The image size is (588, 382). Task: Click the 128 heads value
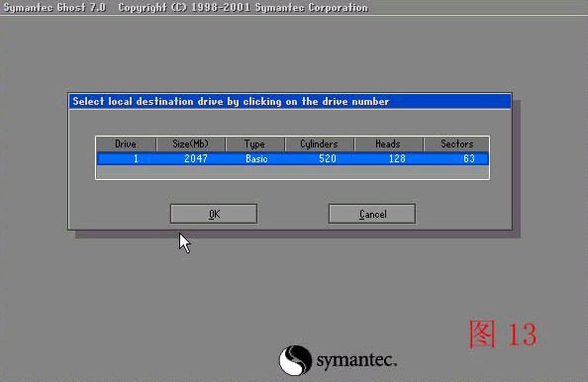pyautogui.click(x=397, y=158)
